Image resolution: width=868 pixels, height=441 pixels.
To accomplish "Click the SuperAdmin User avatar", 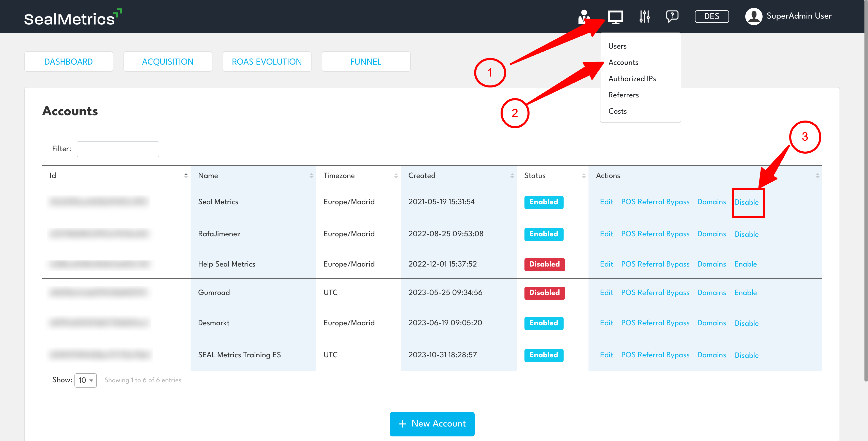I will [x=753, y=16].
